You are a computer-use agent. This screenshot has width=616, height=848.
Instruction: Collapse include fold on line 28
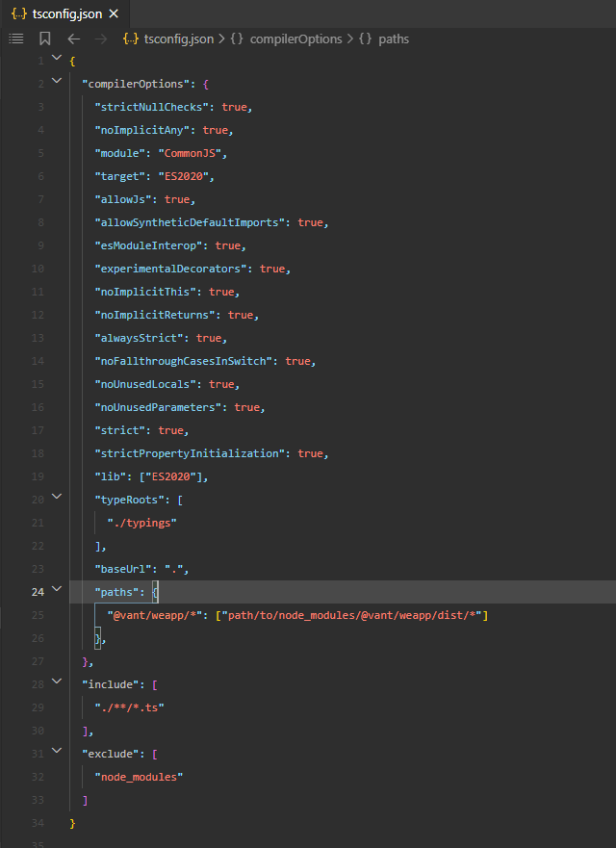point(56,681)
